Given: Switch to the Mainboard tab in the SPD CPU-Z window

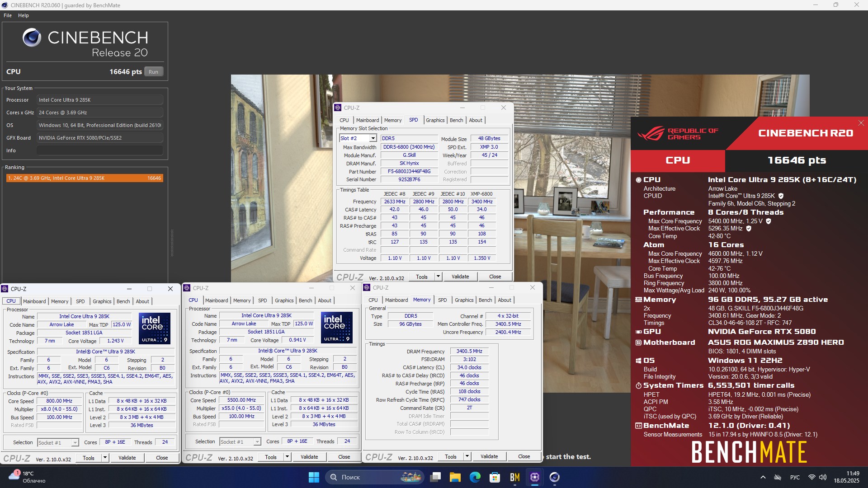Looking at the screenshot, I should (368, 120).
